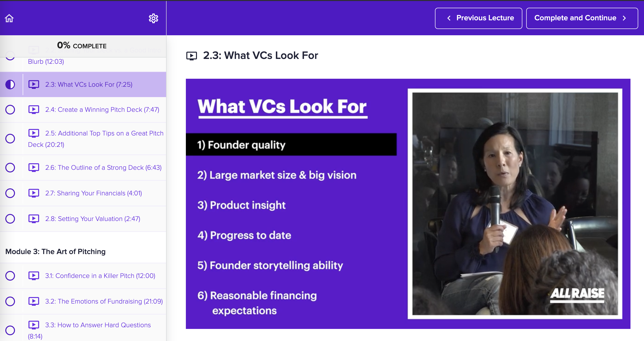Image resolution: width=644 pixels, height=341 pixels.
Task: Click video icon beside lecture 2.6
Action: [34, 168]
